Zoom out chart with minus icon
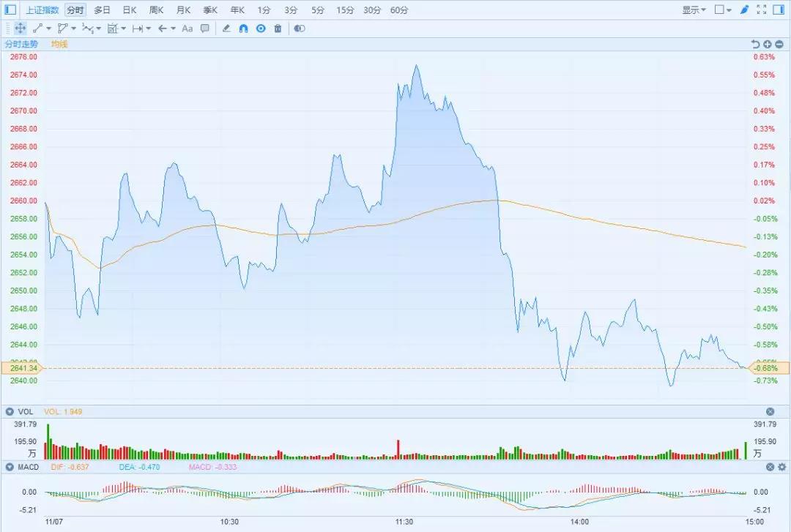The height and width of the screenshot is (532, 791). point(779,45)
